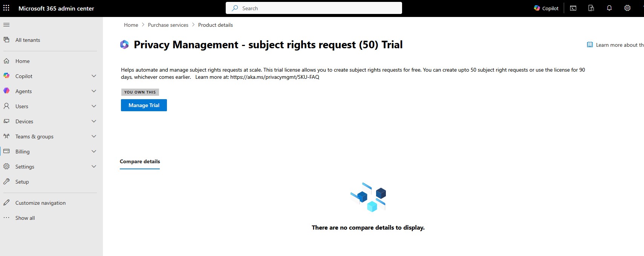Click the Product details breadcrumb text

click(216, 25)
